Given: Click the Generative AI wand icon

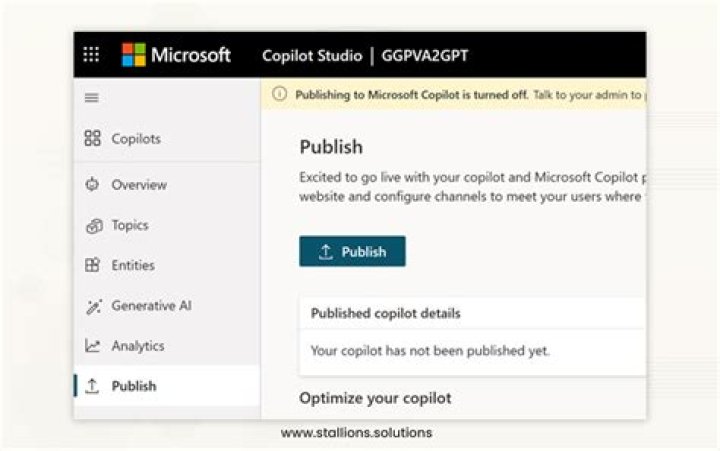Looking at the screenshot, I should [92, 306].
